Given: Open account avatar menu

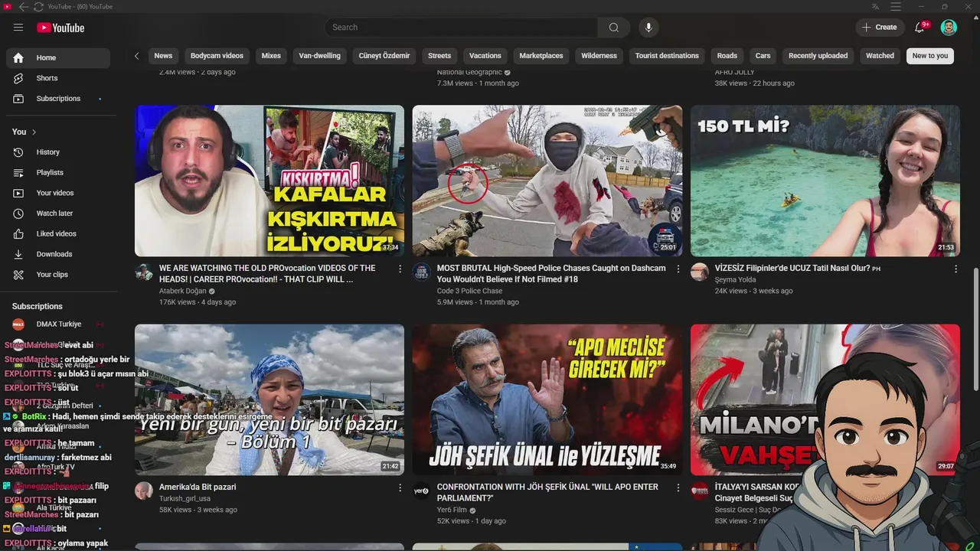Looking at the screenshot, I should tap(949, 28).
